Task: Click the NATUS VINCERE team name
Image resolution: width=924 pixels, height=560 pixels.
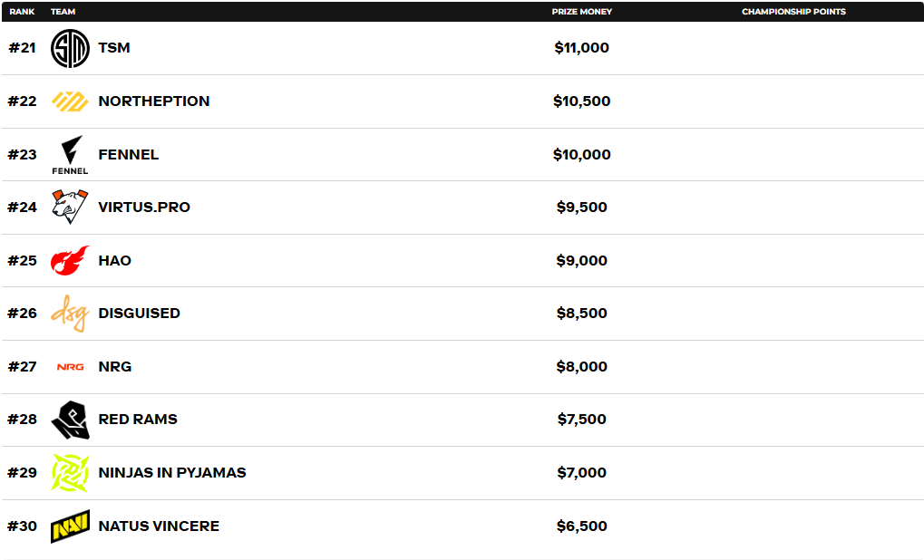Action: click(159, 526)
